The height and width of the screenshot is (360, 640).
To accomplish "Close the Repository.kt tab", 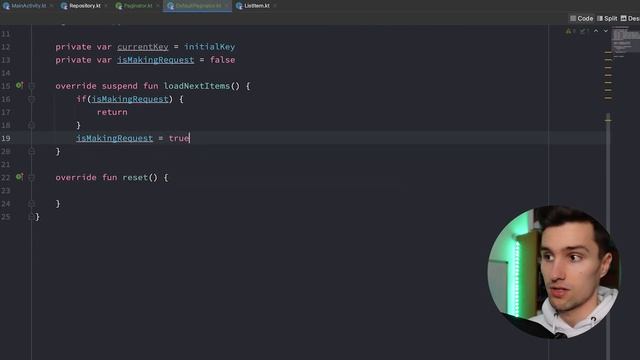I will [x=106, y=6].
